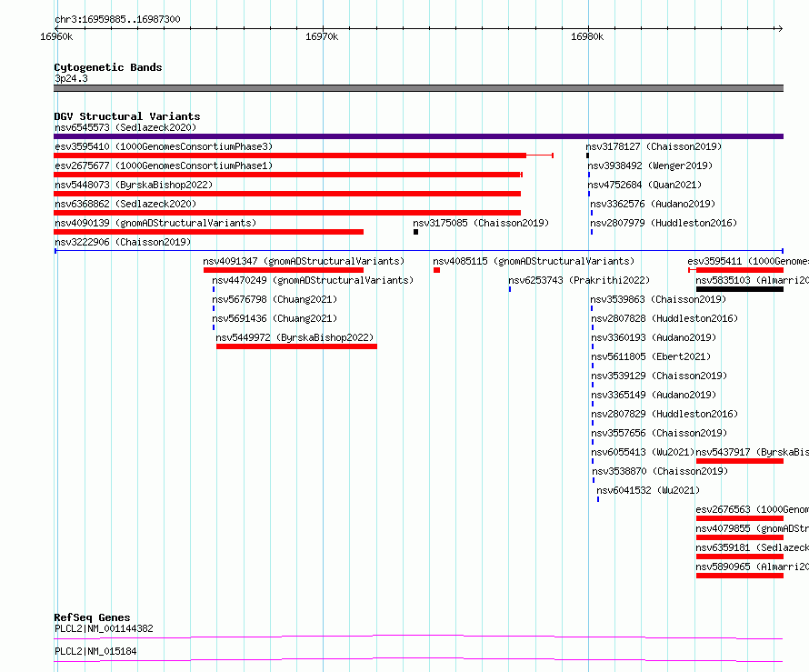809x672 pixels.
Task: Open nsv4085115 (gnomADStructuralVariants) variant
Action: point(534,261)
